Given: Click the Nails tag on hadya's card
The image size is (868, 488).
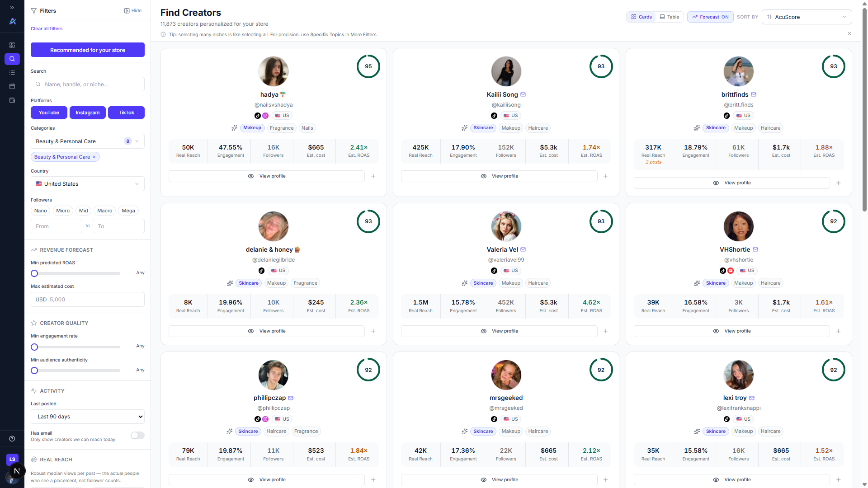Looking at the screenshot, I should click(307, 128).
